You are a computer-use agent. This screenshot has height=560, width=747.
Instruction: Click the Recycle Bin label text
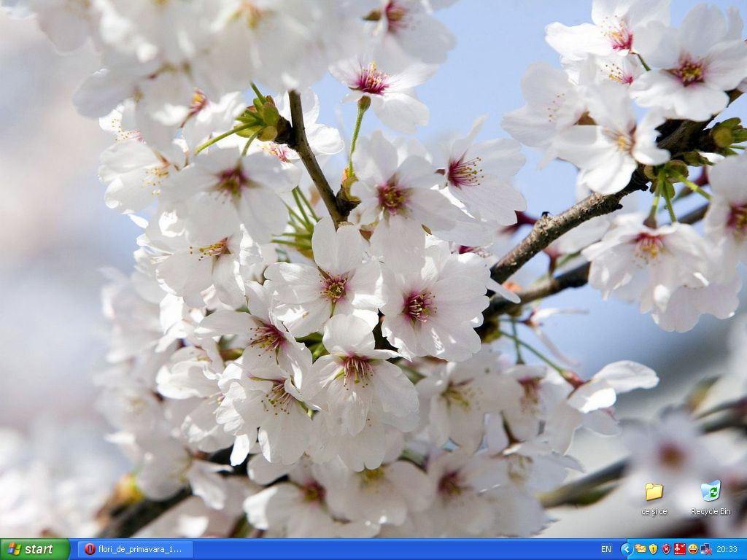[x=711, y=512]
